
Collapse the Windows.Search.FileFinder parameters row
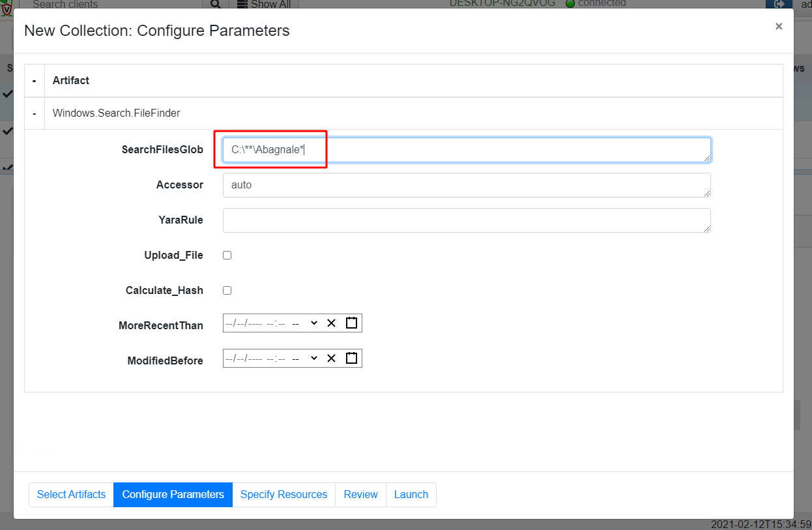pyautogui.click(x=34, y=113)
